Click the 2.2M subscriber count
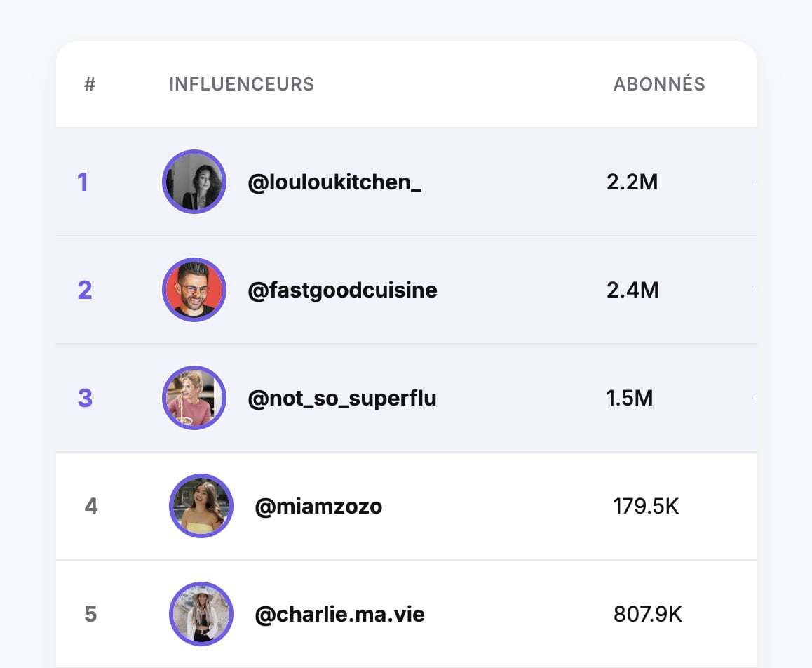Image resolution: width=812 pixels, height=668 pixels. coord(632,182)
